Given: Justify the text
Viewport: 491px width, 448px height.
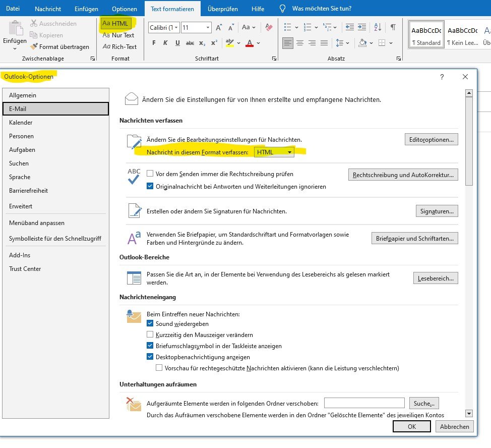Looking at the screenshot, I should (x=324, y=42).
